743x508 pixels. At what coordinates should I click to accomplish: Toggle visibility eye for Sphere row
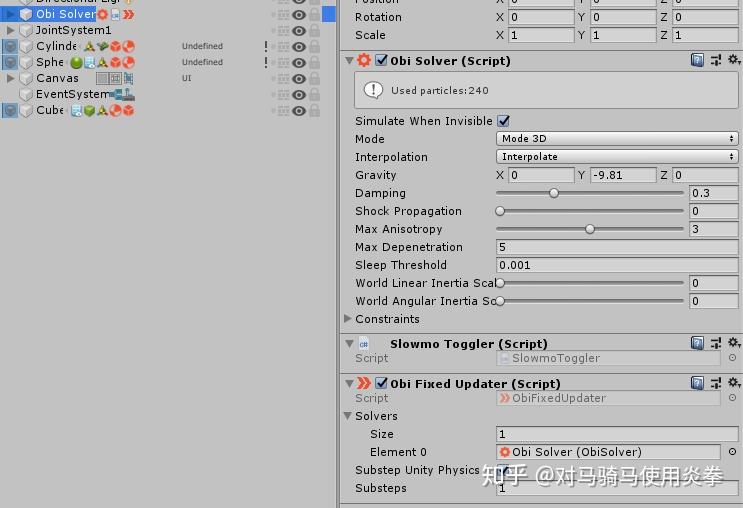click(299, 63)
